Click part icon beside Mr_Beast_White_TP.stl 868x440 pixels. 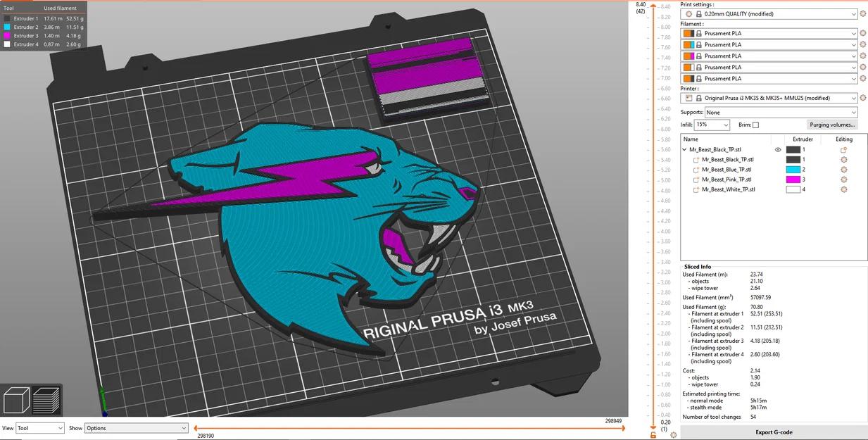point(696,189)
